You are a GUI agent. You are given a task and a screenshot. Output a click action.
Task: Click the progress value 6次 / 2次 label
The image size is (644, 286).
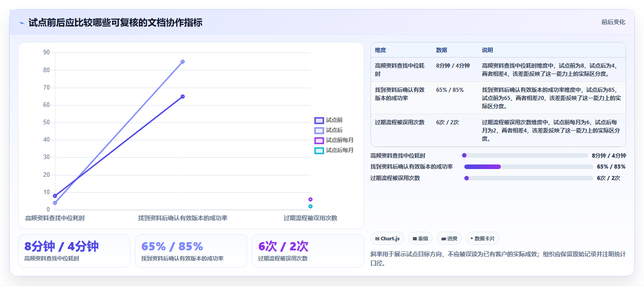click(608, 178)
